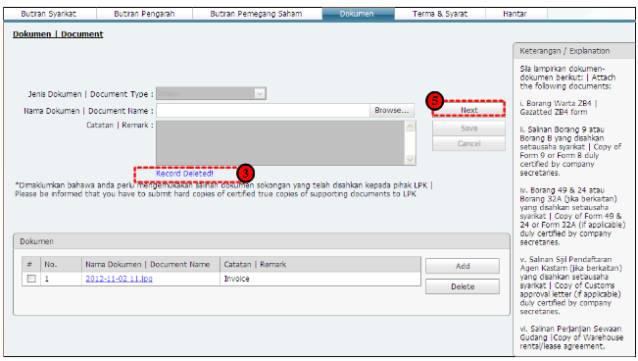Click the Keterangan / Explanation panel header

click(x=573, y=51)
